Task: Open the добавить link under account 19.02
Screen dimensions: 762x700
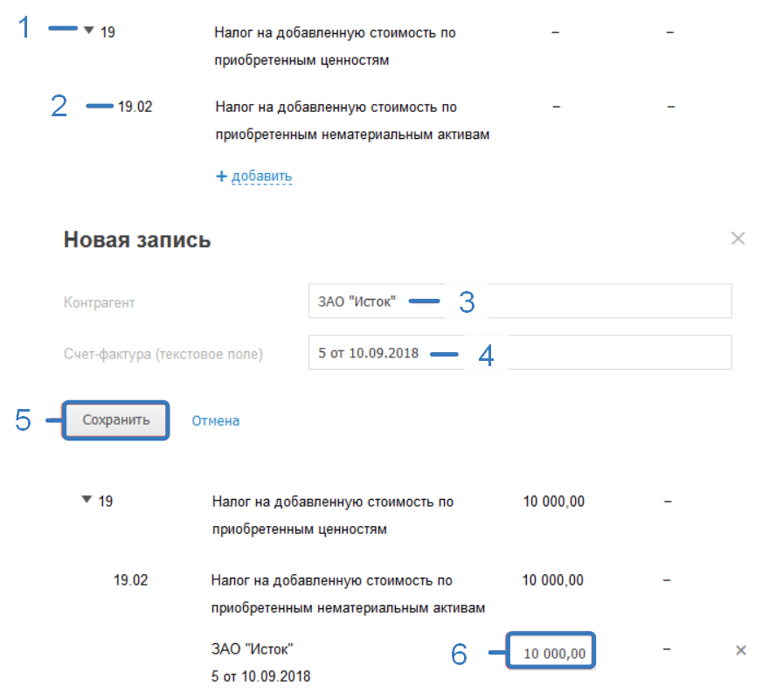Action: tap(261, 177)
